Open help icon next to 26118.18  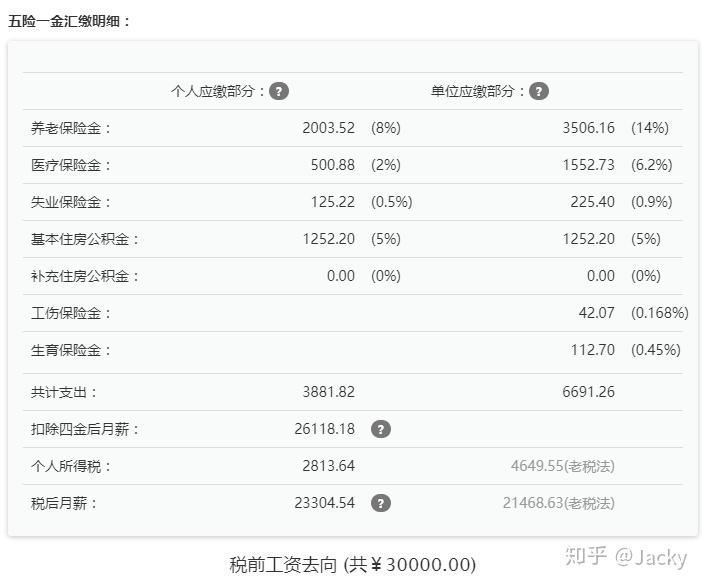[x=381, y=429]
